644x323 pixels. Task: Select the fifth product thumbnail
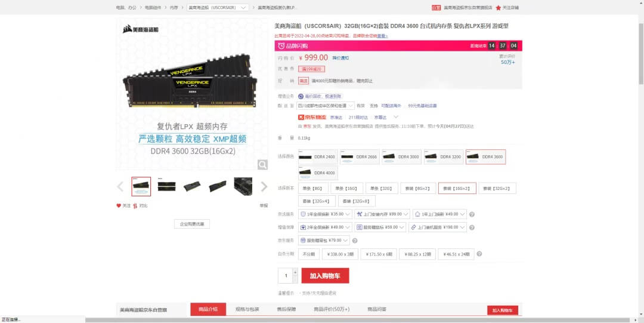pyautogui.click(x=243, y=186)
